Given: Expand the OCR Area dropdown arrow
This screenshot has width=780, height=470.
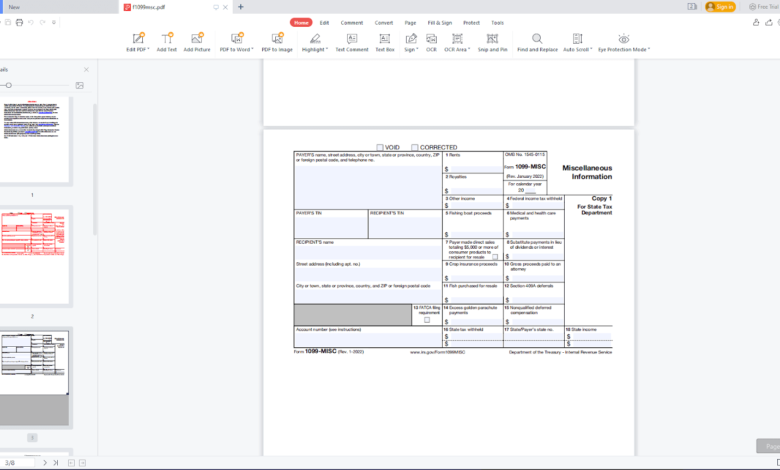Looking at the screenshot, I should pyautogui.click(x=469, y=50).
